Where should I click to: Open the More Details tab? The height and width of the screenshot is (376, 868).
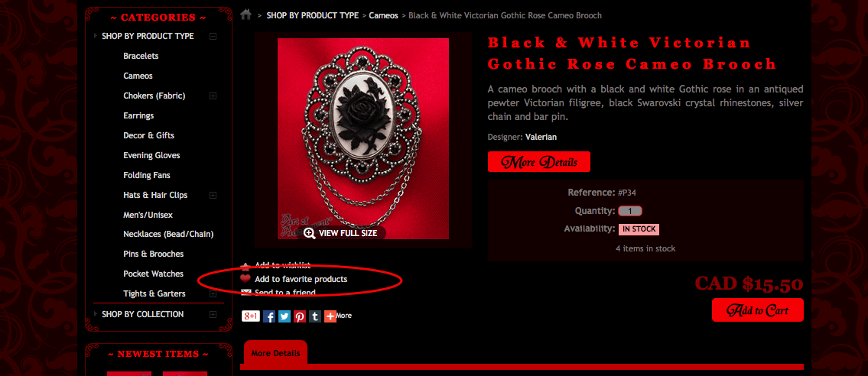[x=275, y=353]
